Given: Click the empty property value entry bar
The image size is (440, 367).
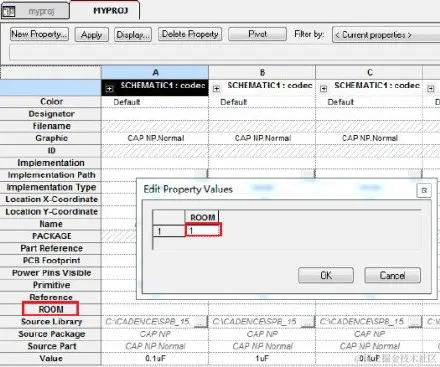Looking at the screenshot, I should tap(225, 53).
